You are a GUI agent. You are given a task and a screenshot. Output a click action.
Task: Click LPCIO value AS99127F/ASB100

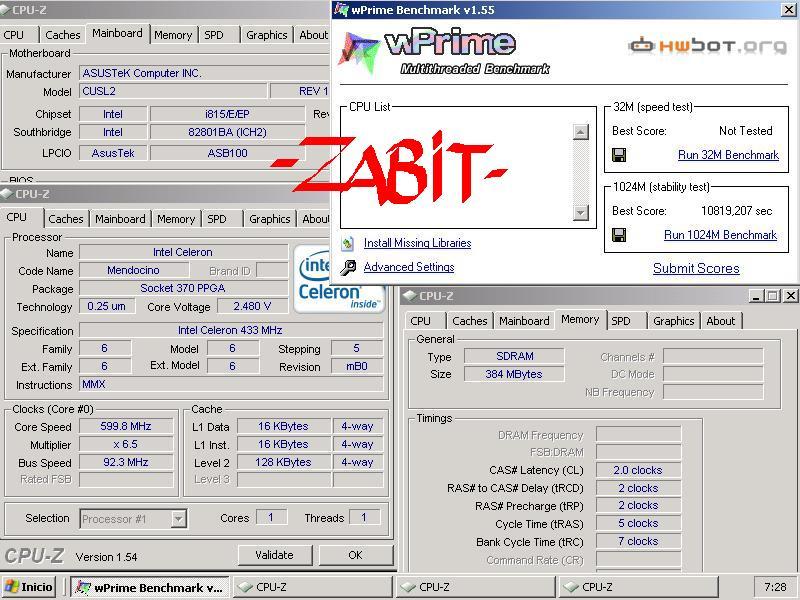tap(227, 153)
